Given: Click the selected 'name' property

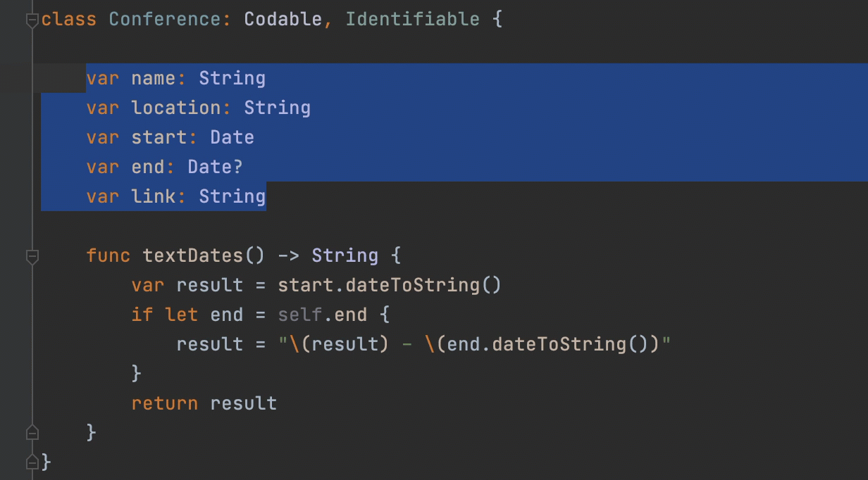Looking at the screenshot, I should point(153,78).
